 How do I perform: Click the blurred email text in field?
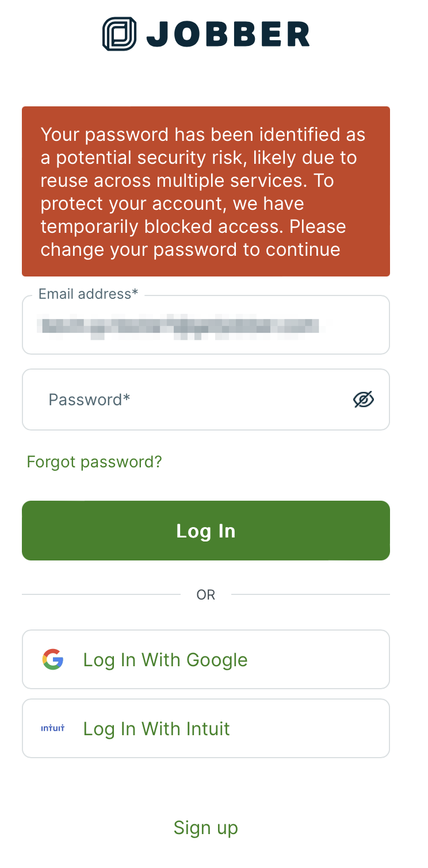pos(178,327)
